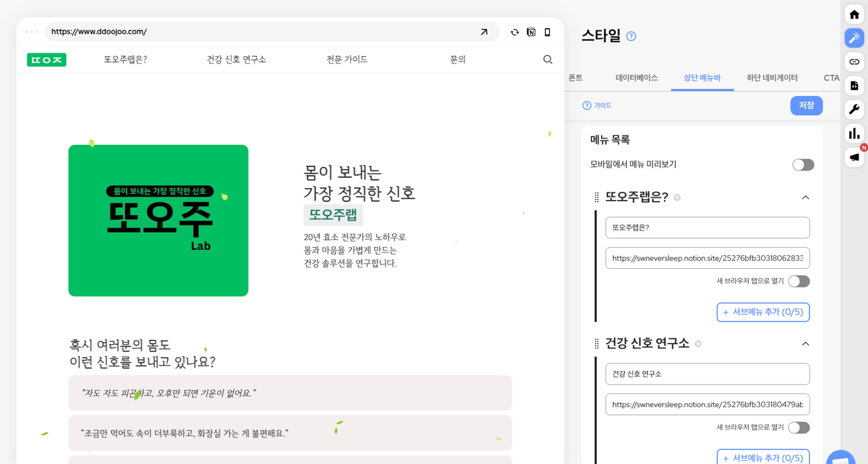Click the help icon beside 스타일 title
The width and height of the screenshot is (868, 464).
coord(631,36)
